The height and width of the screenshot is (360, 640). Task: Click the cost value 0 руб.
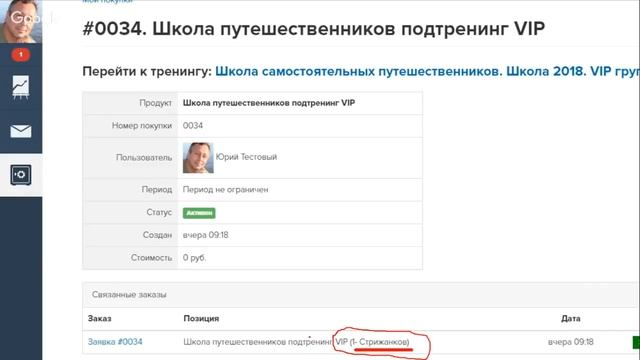[x=194, y=258]
